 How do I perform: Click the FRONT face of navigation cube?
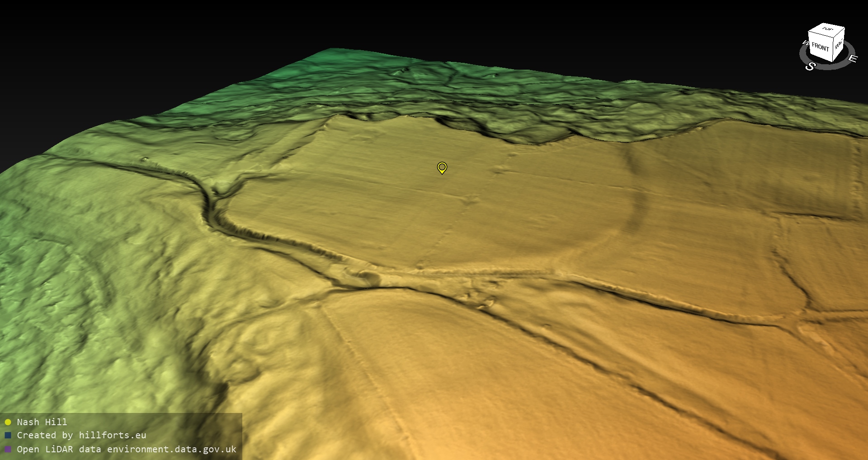click(820, 47)
